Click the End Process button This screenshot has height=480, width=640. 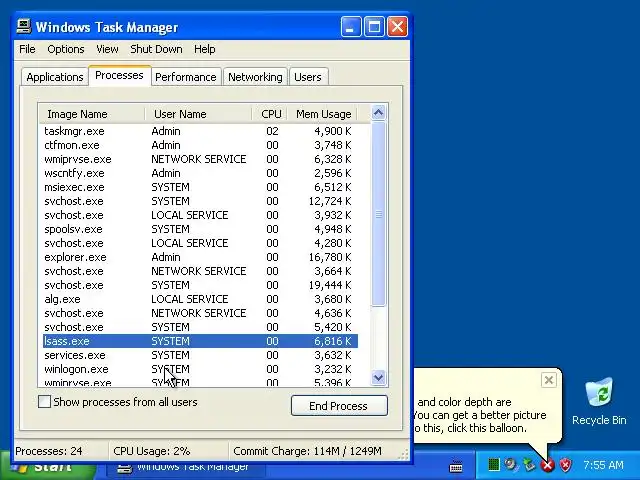click(339, 406)
